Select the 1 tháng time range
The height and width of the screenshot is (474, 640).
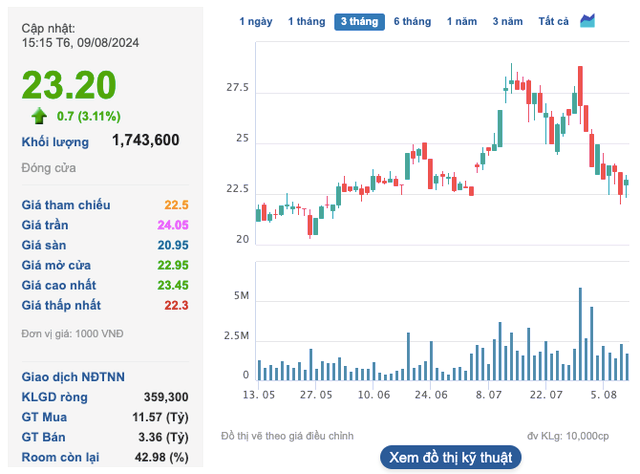pyautogui.click(x=306, y=21)
